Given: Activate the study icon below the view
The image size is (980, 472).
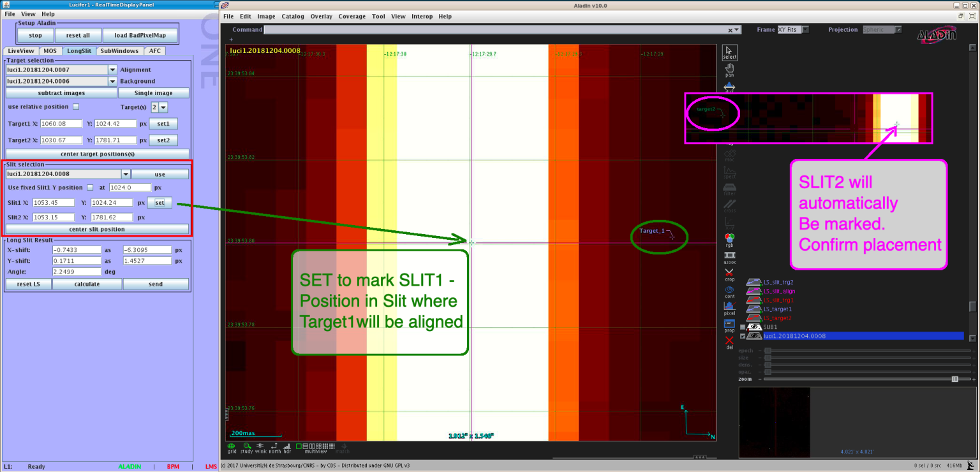Looking at the screenshot, I should tap(246, 447).
